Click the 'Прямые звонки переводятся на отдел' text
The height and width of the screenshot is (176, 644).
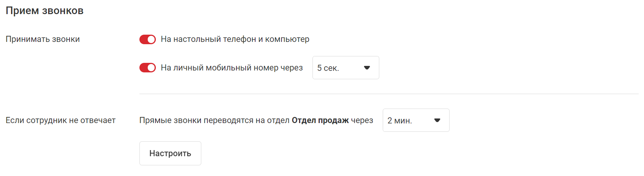214,120
